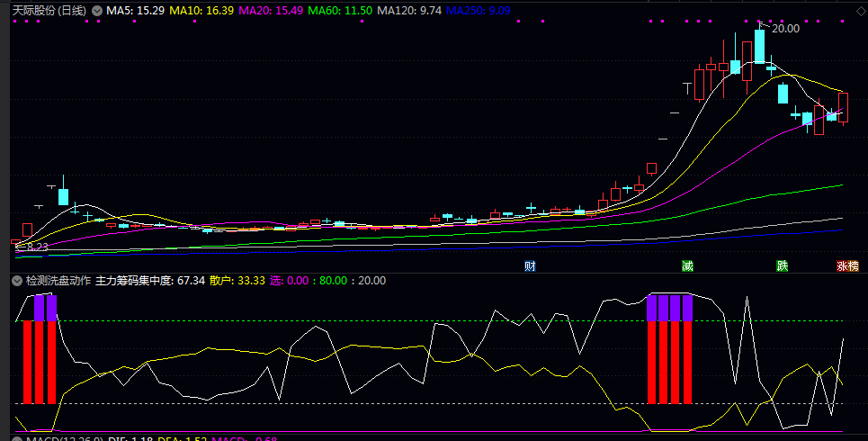The height and width of the screenshot is (441, 868).
Task: Click the diamond icon at top right corner
Action: point(860,11)
